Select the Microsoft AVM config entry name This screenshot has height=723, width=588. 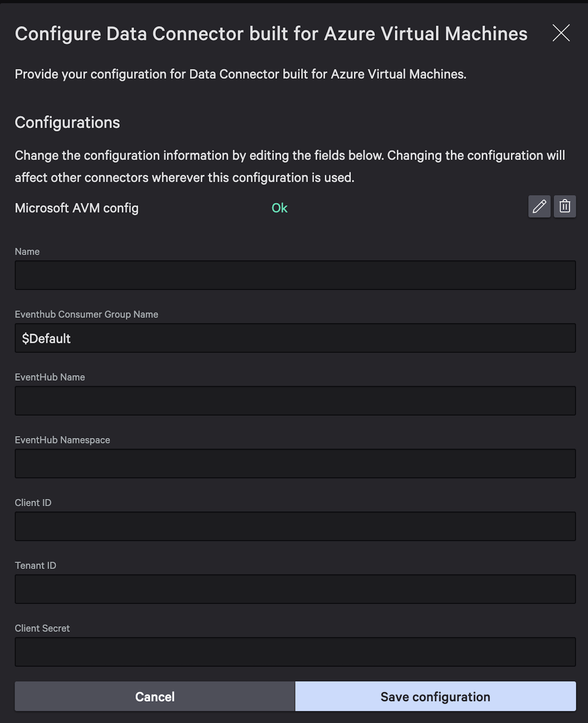(76, 208)
